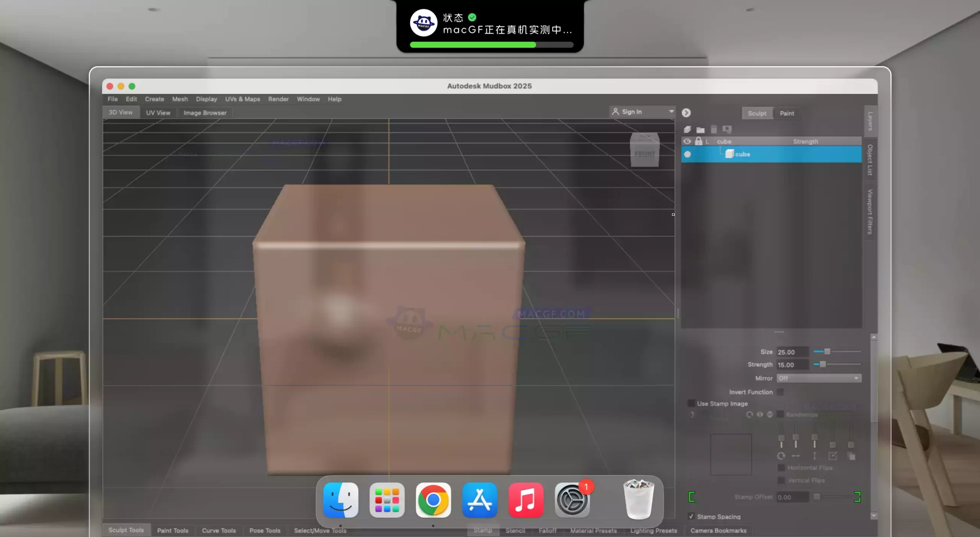980x537 pixels.
Task: Open the new layer group folder icon
Action: (701, 129)
